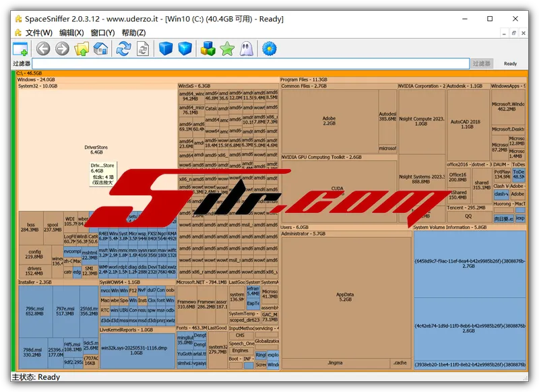Screen dimensions: 539x392
Task: Open a new view window
Action: click(20, 48)
